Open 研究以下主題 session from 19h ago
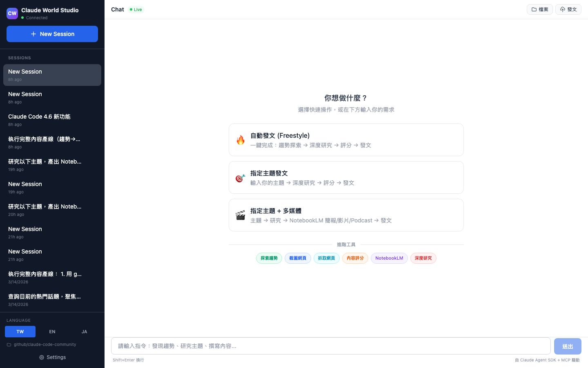Image resolution: width=588 pixels, height=368 pixels. [x=52, y=165]
